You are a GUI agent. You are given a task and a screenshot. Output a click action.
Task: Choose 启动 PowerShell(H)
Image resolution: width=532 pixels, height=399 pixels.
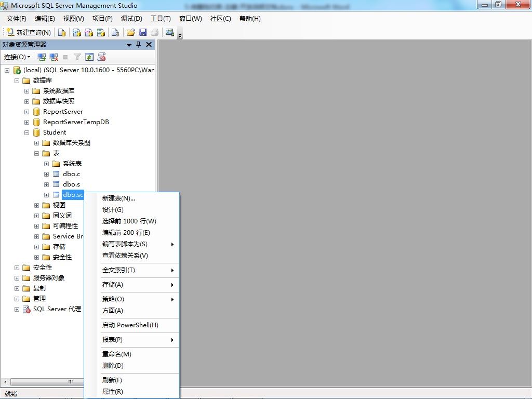pos(131,325)
